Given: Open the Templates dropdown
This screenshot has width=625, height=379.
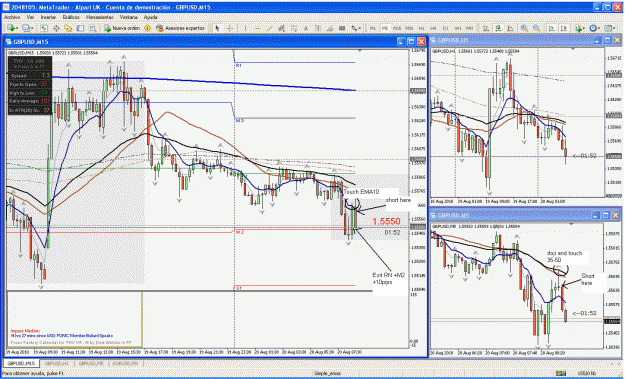Looking at the screenshot, I should (x=610, y=28).
